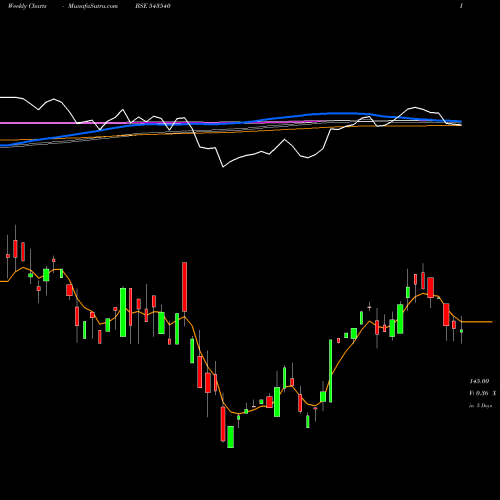Click the "MunafaSutra.com" site label
Viewport: 500px width, 500px height.
click(93, 6)
